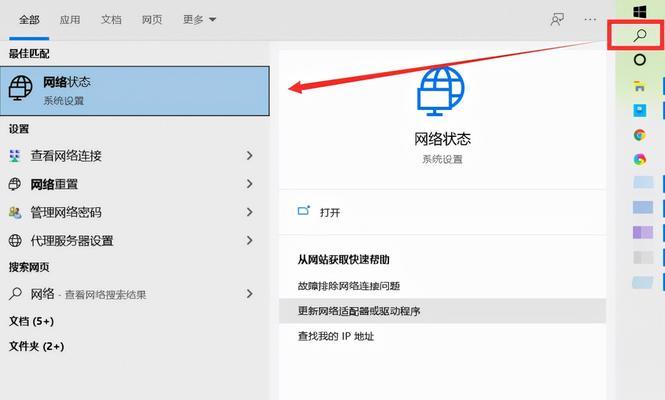Click the 代理服务器设置 globe icon
The height and width of the screenshot is (400, 665).
tap(15, 241)
